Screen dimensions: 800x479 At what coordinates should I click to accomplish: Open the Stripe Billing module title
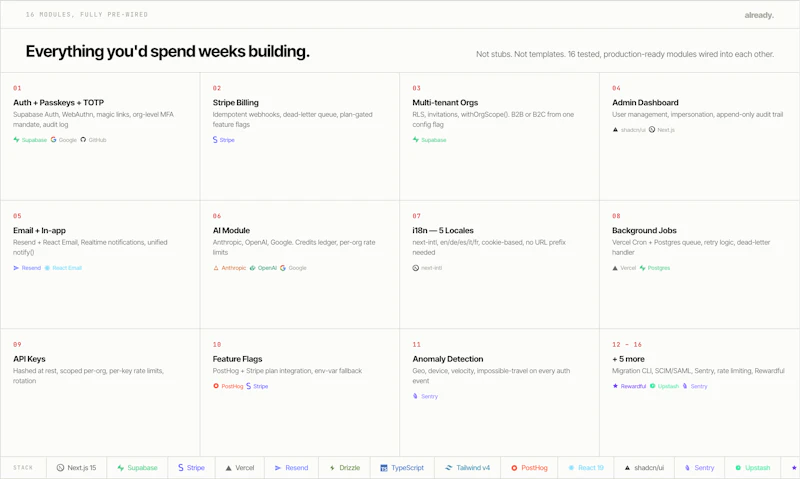236,103
